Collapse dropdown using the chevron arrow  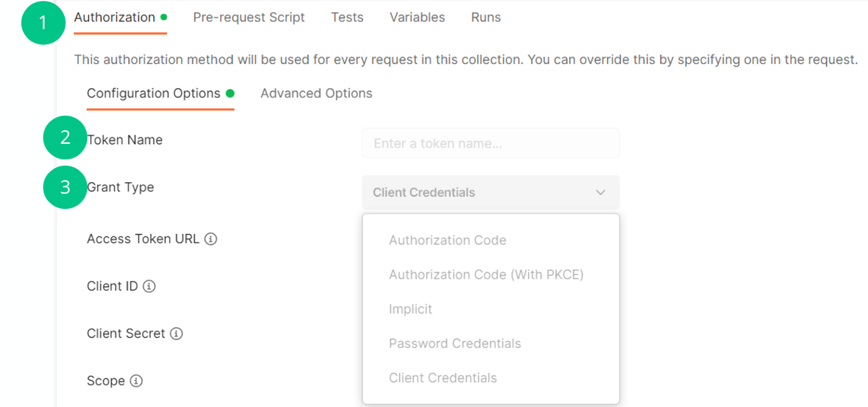[x=601, y=193]
